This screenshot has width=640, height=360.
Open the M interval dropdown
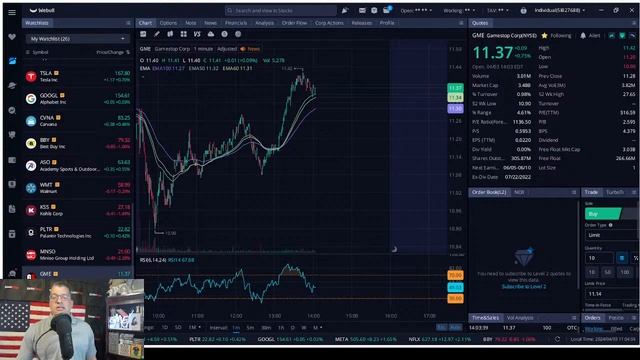[x=317, y=327]
